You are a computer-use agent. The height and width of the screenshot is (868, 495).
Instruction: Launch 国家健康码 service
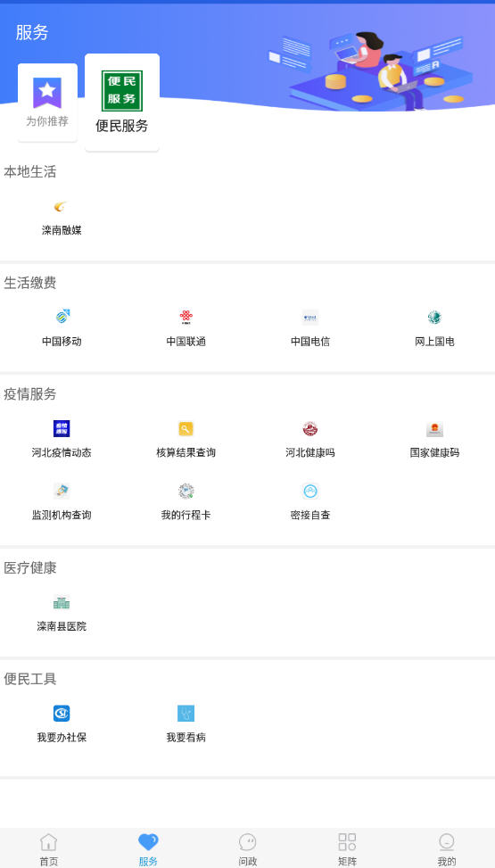(x=434, y=428)
